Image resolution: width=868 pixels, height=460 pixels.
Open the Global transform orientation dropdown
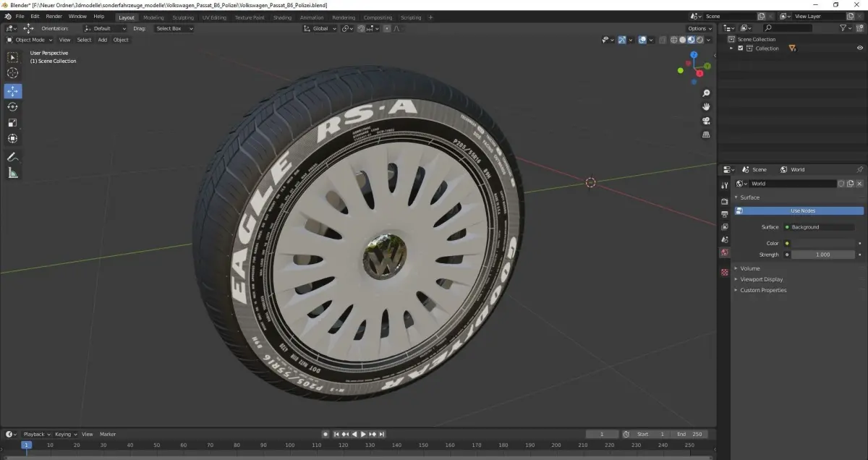point(320,28)
